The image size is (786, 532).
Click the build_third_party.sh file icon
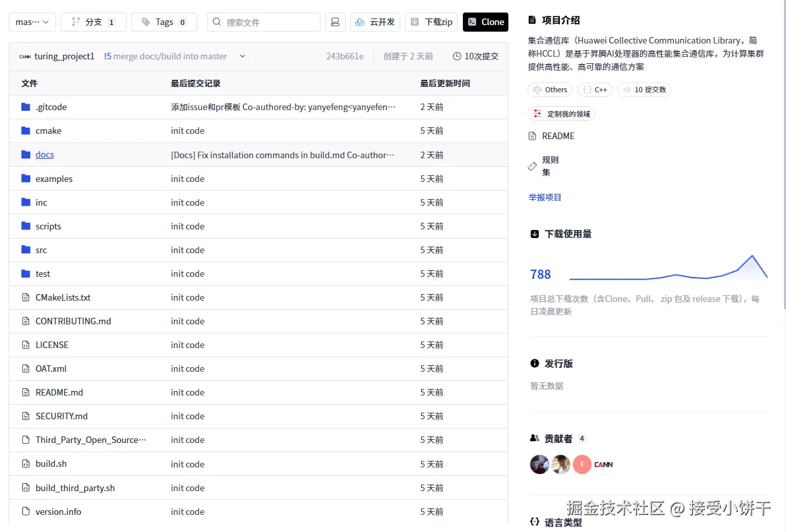[26, 487]
